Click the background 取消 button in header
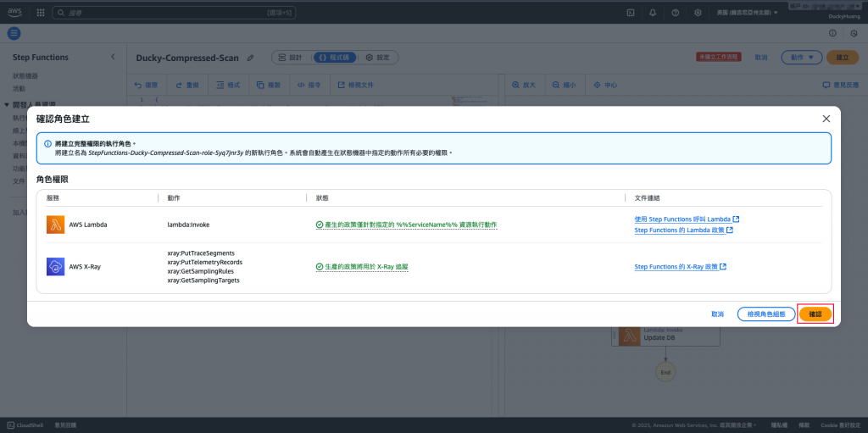Image resolution: width=868 pixels, height=433 pixels. [761, 57]
